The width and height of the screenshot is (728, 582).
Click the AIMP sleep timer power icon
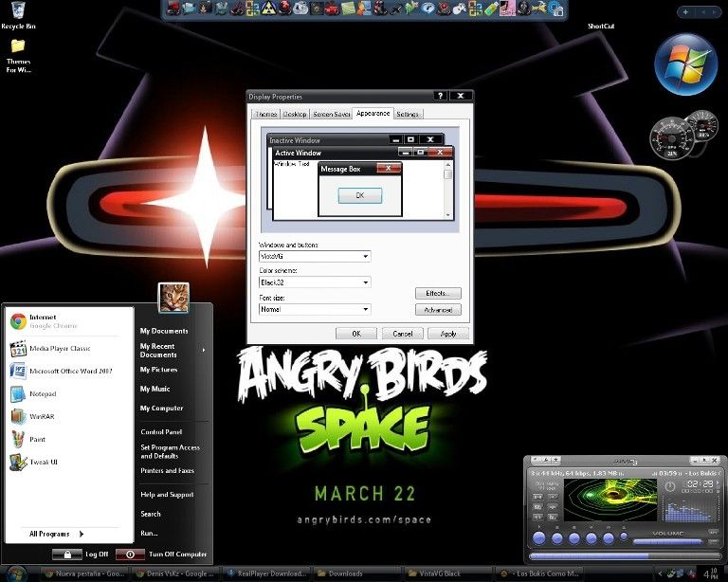pos(670,486)
